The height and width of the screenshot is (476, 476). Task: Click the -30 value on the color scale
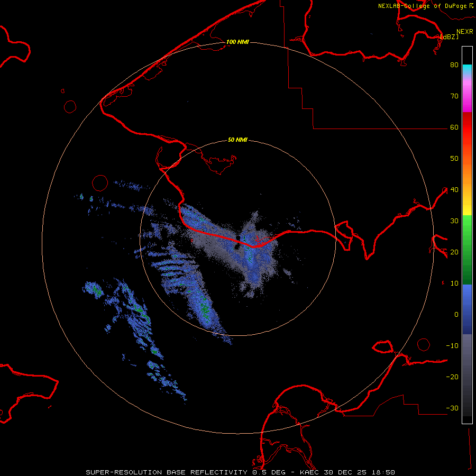pos(452,408)
